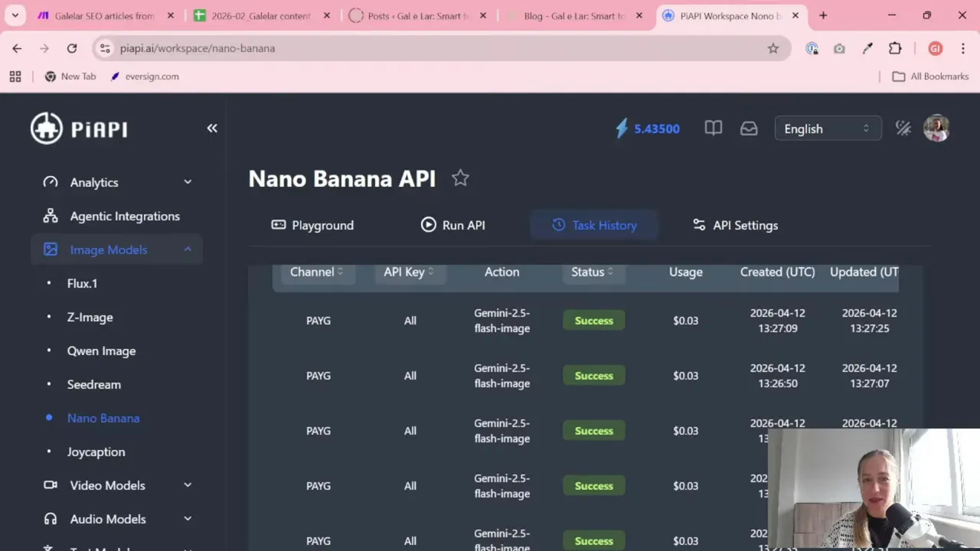Open the API Settings tab
This screenshot has width=980, height=551.
tap(735, 225)
